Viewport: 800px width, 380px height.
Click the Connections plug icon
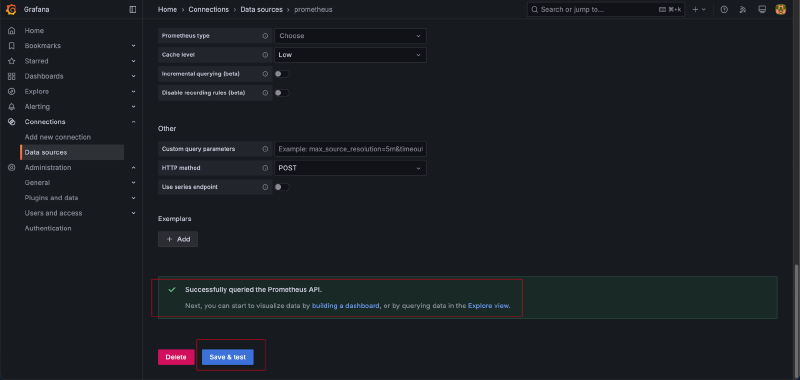coord(11,122)
